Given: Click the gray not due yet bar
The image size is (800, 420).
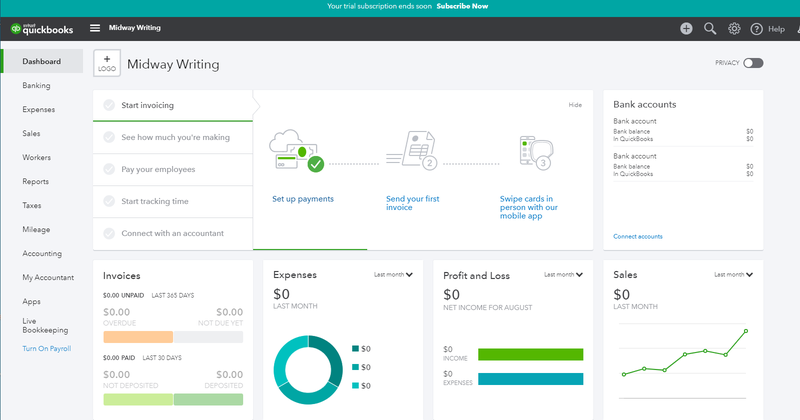Looking at the screenshot, I should click(208, 337).
